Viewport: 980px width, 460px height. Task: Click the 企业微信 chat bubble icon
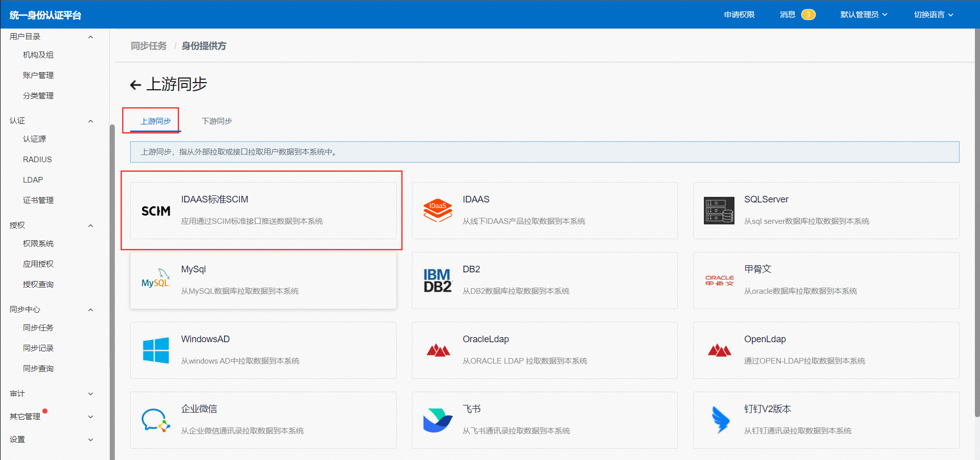[156, 420]
